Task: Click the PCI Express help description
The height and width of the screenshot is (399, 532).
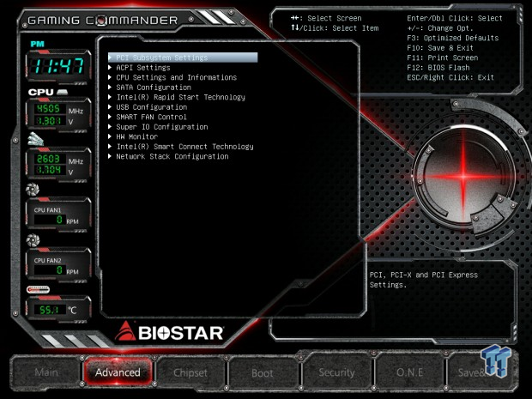Action: point(423,280)
